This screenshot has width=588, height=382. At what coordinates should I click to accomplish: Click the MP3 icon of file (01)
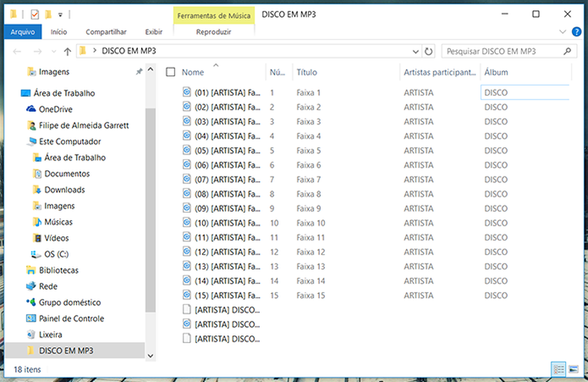(186, 93)
